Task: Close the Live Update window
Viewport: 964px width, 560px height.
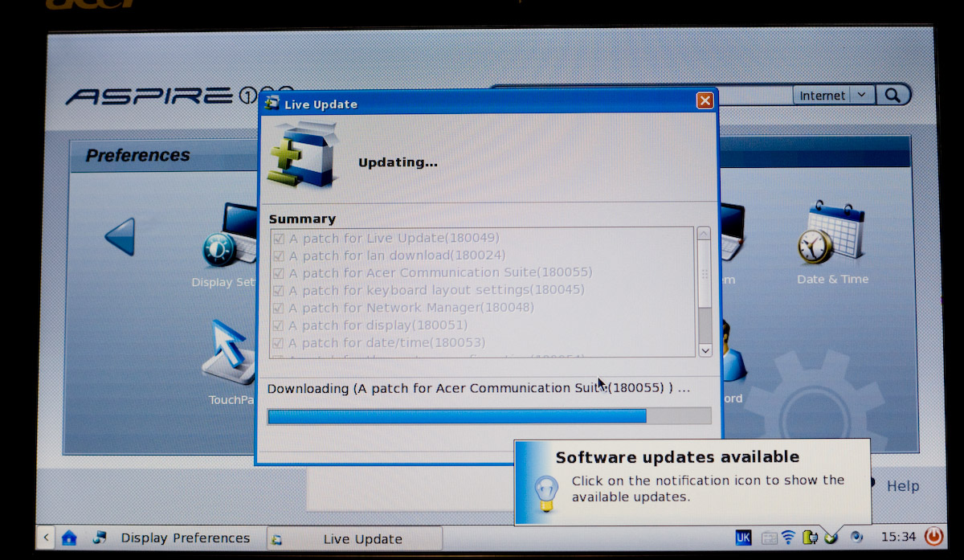Action: coord(705,100)
